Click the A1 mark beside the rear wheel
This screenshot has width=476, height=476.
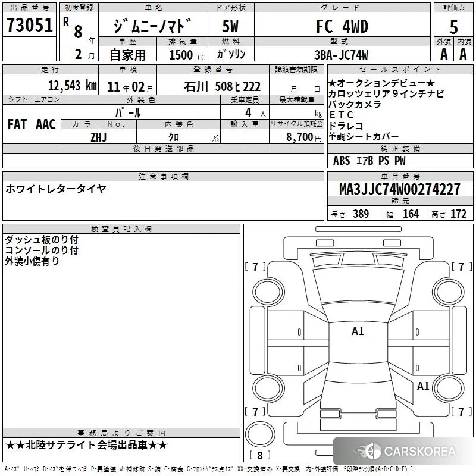pyautogui.click(x=423, y=386)
